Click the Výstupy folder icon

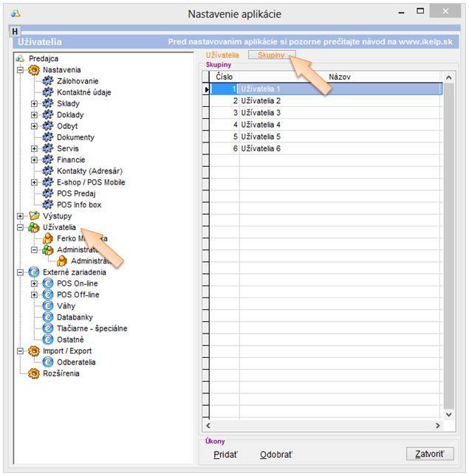[33, 216]
